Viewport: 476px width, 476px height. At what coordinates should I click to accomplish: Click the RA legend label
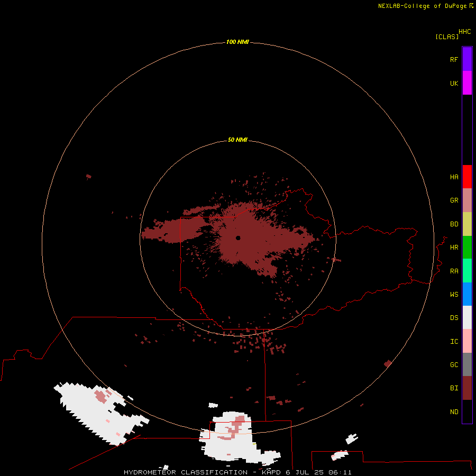point(454,271)
